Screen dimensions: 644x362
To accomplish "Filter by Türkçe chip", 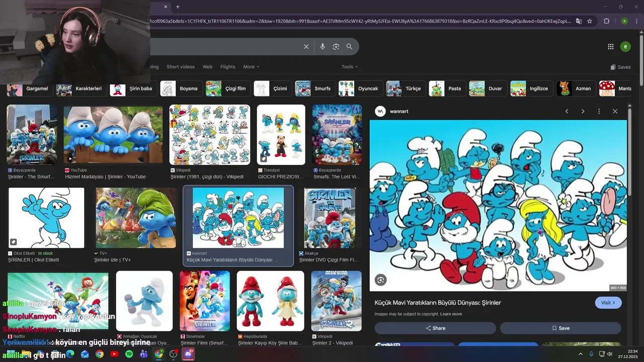I will pos(405,88).
